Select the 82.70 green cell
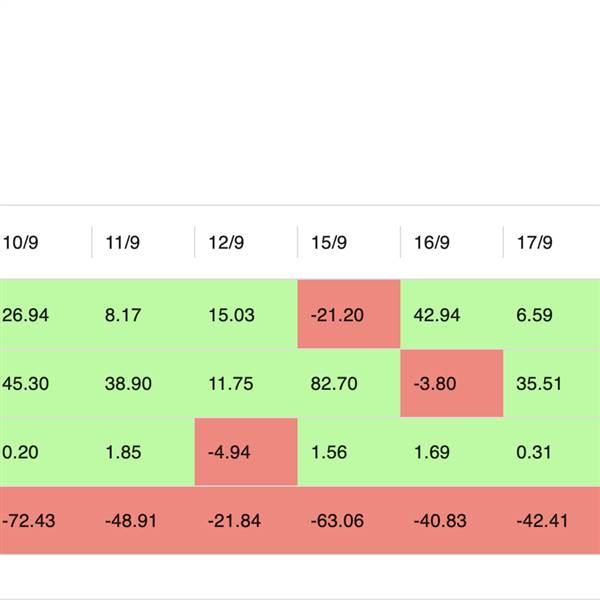 pyautogui.click(x=348, y=383)
